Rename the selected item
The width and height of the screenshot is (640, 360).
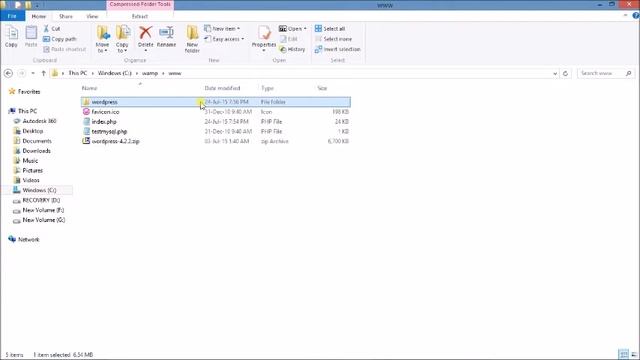click(x=167, y=37)
